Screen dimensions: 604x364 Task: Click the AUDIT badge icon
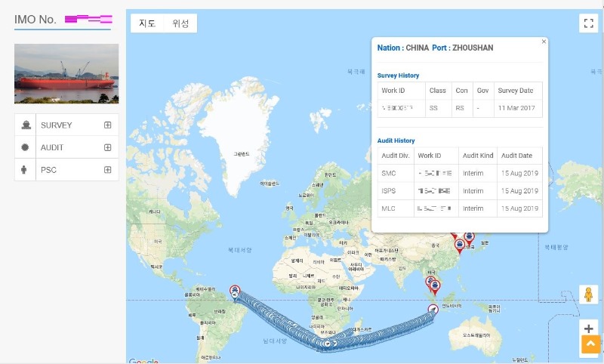pyautogui.click(x=25, y=147)
